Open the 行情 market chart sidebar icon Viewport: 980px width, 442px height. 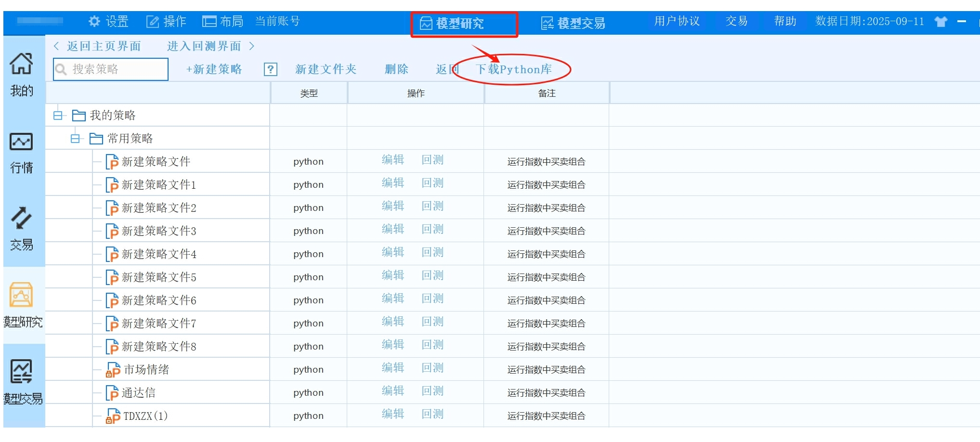click(22, 142)
